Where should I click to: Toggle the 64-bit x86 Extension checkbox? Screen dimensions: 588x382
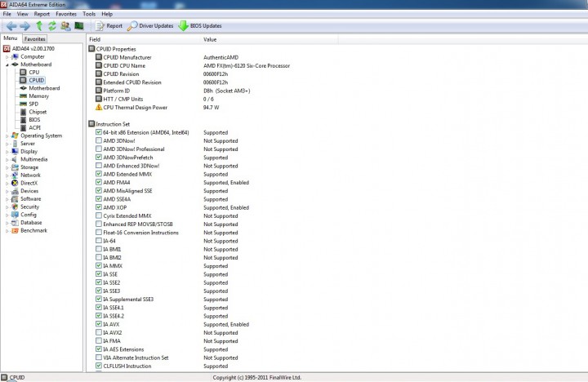coord(99,132)
